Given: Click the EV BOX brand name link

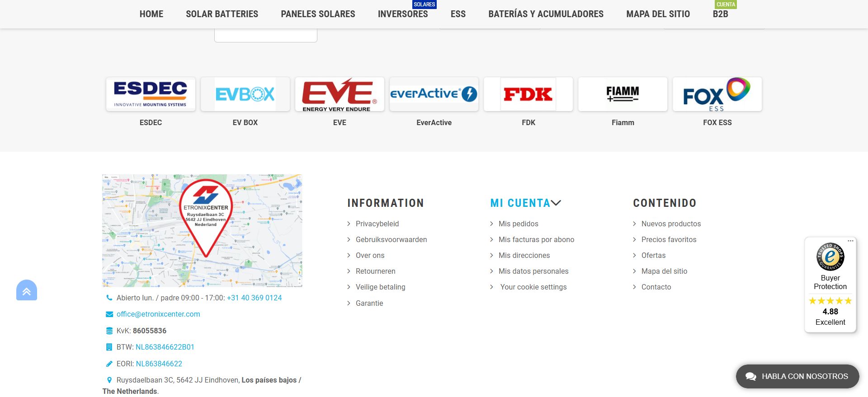Looking at the screenshot, I should 245,123.
